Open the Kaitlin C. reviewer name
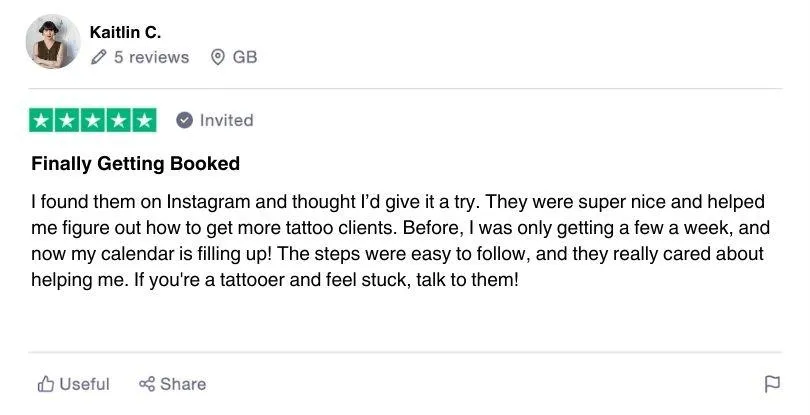This screenshot has height=415, width=810. tap(125, 32)
